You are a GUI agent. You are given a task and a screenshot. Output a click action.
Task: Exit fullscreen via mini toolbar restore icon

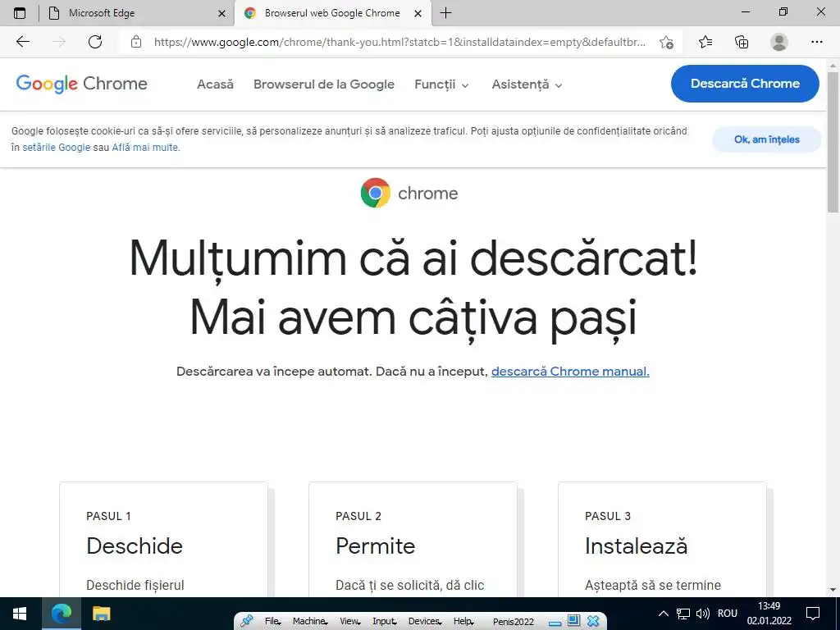(x=573, y=621)
